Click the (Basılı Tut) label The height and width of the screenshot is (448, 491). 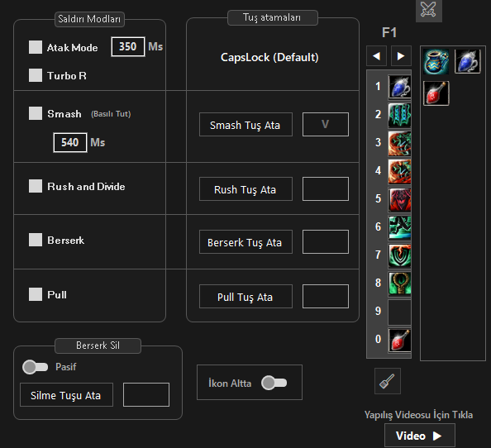pyautogui.click(x=111, y=113)
